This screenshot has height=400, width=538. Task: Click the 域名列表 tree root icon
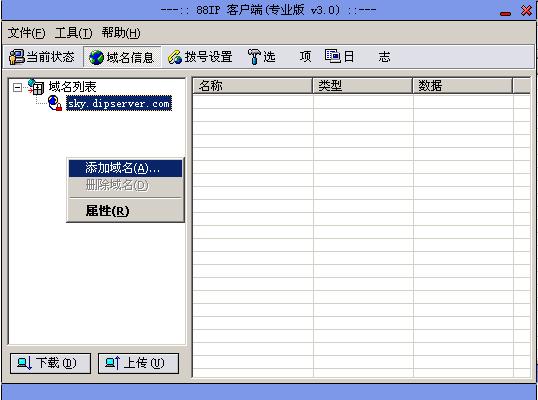click(x=36, y=86)
